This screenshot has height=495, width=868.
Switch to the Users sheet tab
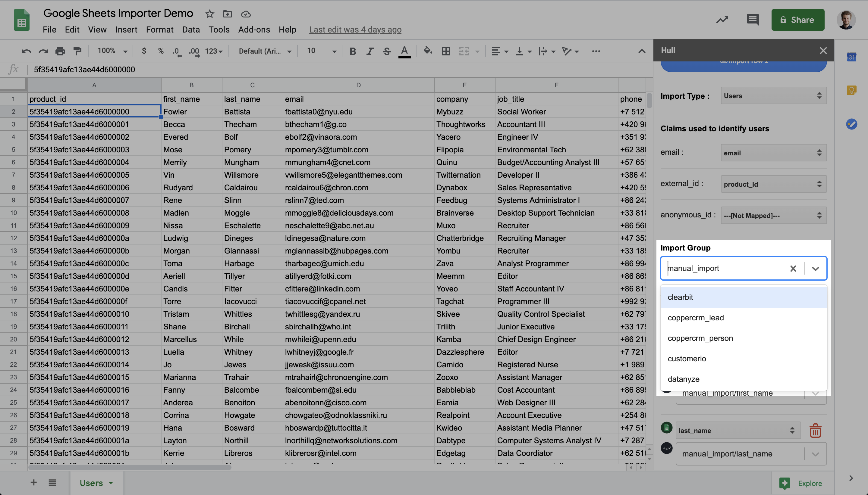pos(91,483)
